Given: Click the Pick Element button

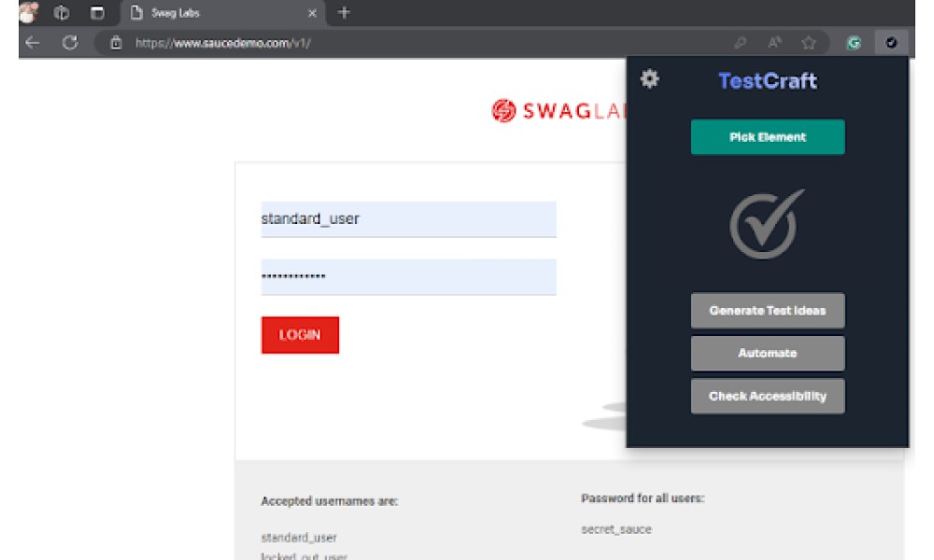Looking at the screenshot, I should point(767,137).
